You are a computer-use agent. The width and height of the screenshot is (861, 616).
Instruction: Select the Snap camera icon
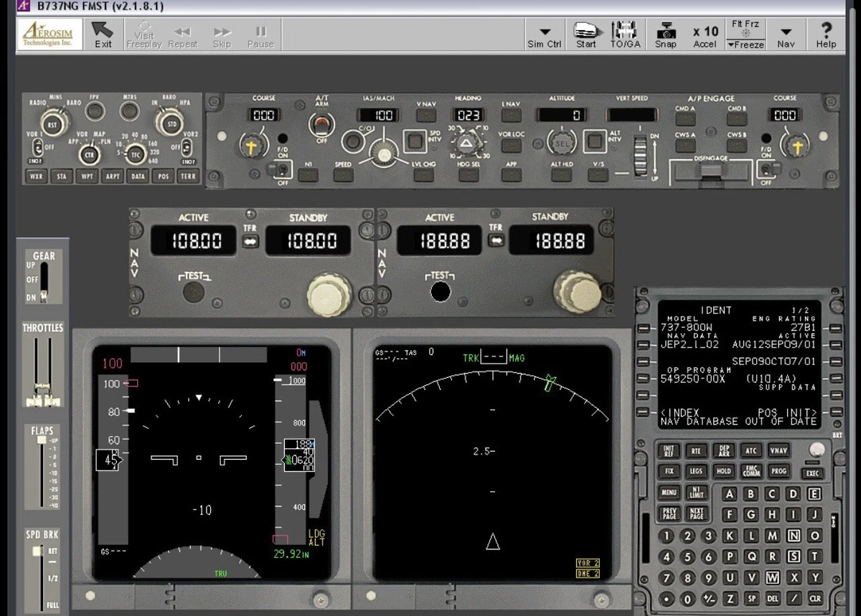[665, 32]
